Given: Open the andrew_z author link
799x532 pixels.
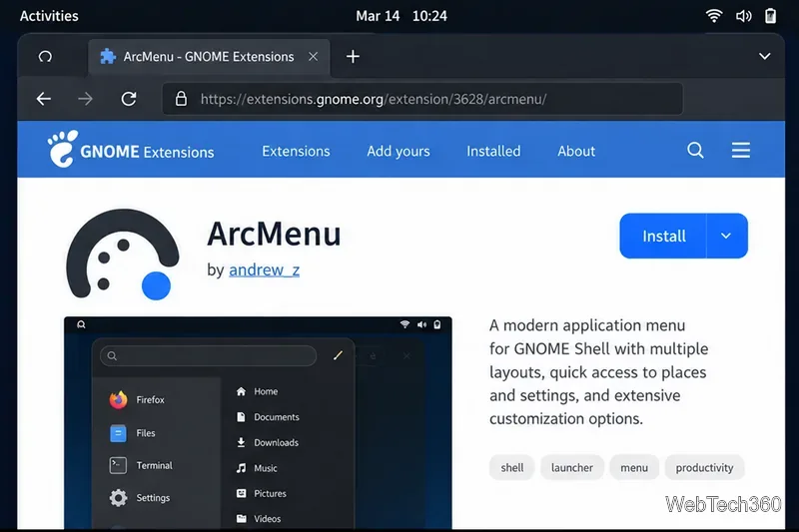Looking at the screenshot, I should click(x=264, y=269).
